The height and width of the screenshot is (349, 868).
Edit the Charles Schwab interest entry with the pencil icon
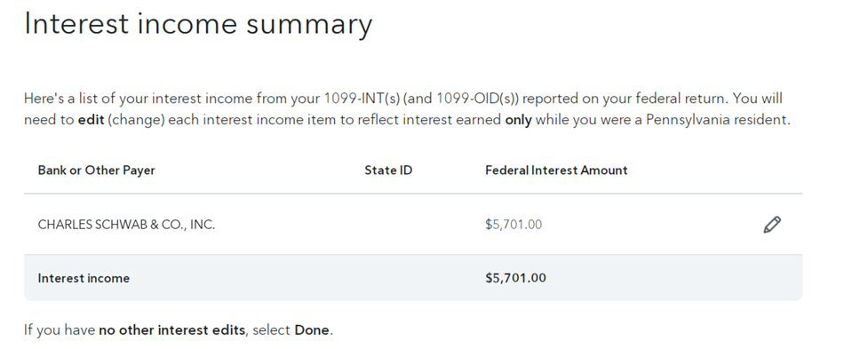coord(772,225)
